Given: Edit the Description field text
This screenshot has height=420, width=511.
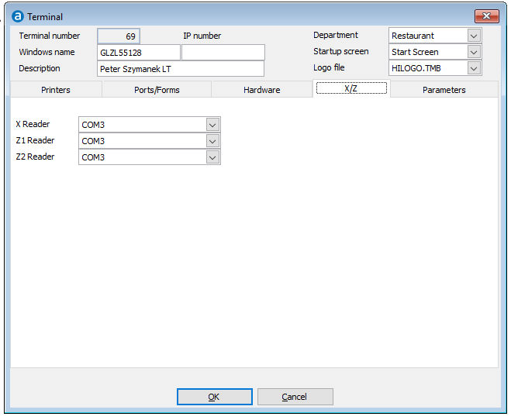Looking at the screenshot, I should (x=181, y=69).
